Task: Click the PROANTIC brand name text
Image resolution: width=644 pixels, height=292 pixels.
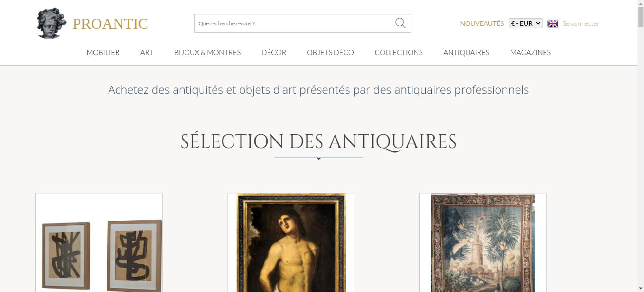Action: (110, 24)
